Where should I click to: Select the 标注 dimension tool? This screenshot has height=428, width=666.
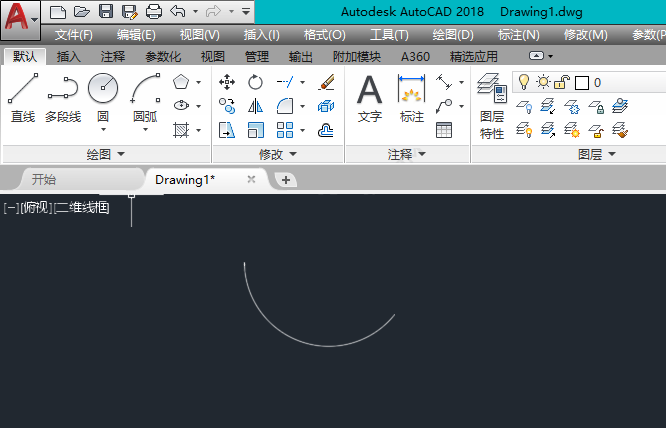pos(411,98)
